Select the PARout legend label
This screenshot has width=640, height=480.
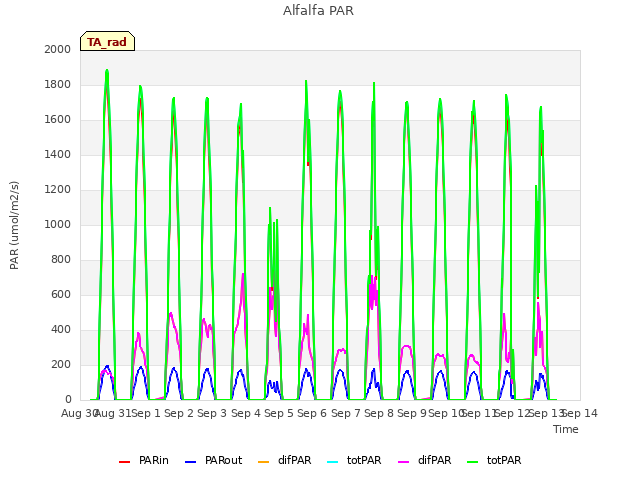point(223,460)
